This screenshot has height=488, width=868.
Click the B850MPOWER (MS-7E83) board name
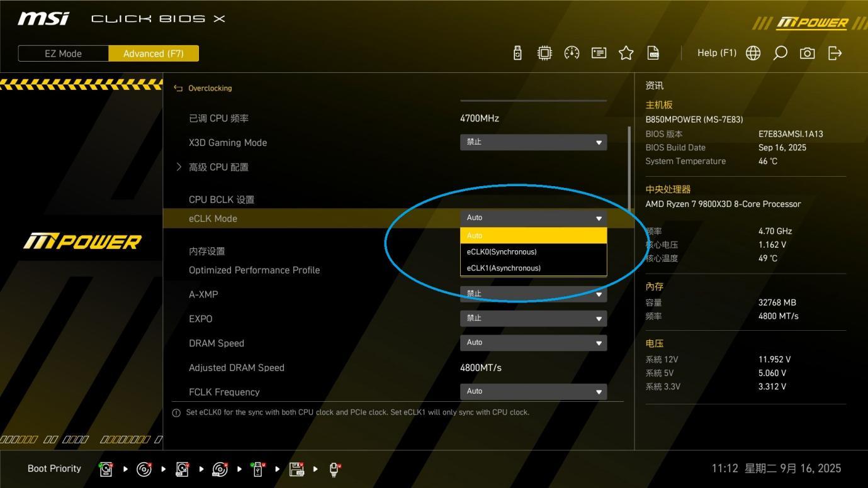[694, 119]
